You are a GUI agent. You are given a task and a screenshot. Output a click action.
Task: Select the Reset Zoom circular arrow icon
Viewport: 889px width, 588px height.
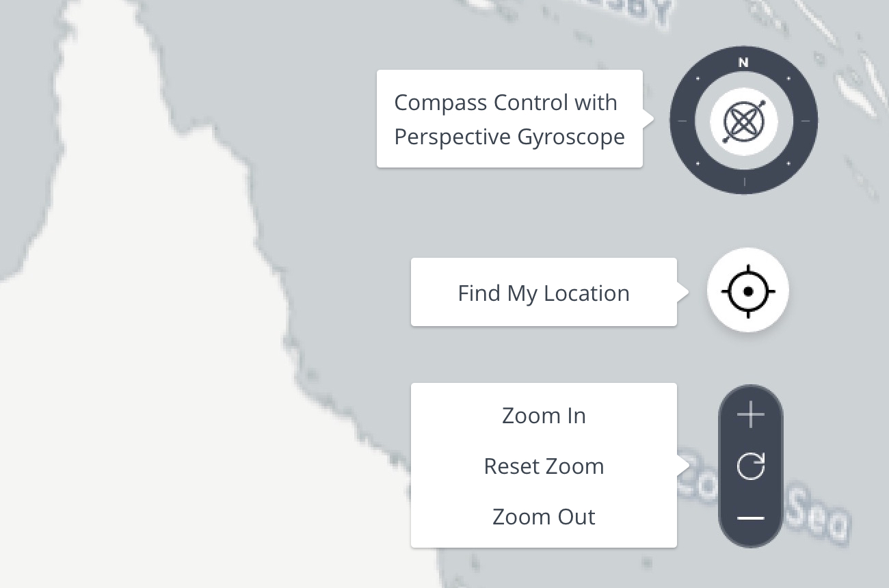750,466
